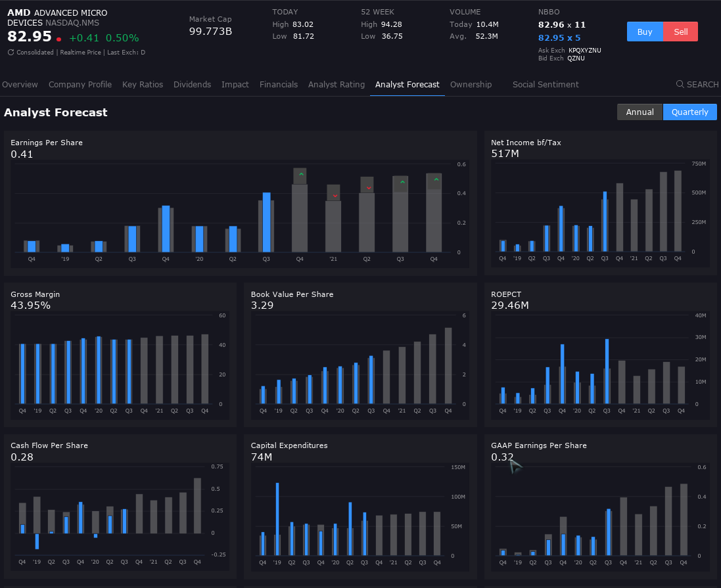Go to the Analyst Rating tab

[336, 85]
